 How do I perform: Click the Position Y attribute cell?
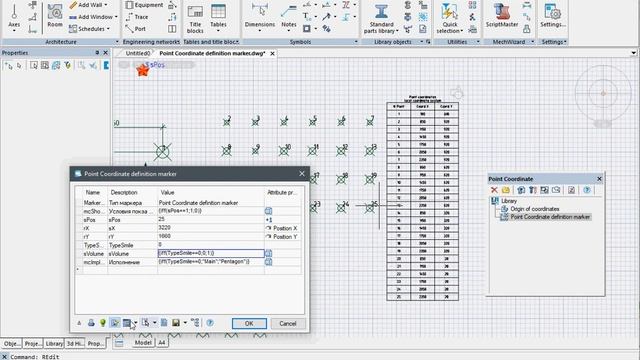282,237
